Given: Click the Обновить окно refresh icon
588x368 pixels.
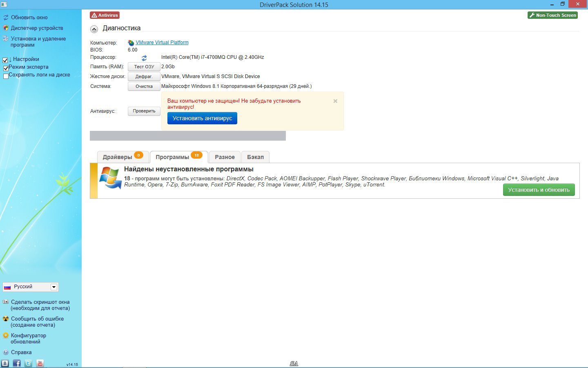Looking at the screenshot, I should point(5,17).
